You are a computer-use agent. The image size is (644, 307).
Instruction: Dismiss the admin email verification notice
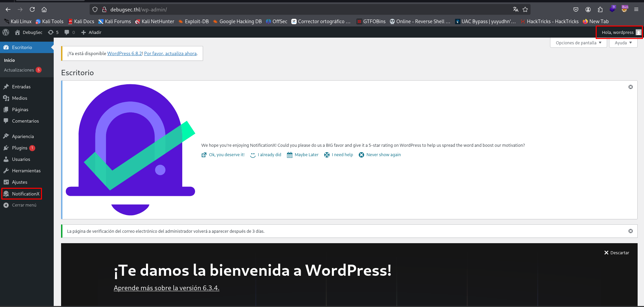click(631, 231)
